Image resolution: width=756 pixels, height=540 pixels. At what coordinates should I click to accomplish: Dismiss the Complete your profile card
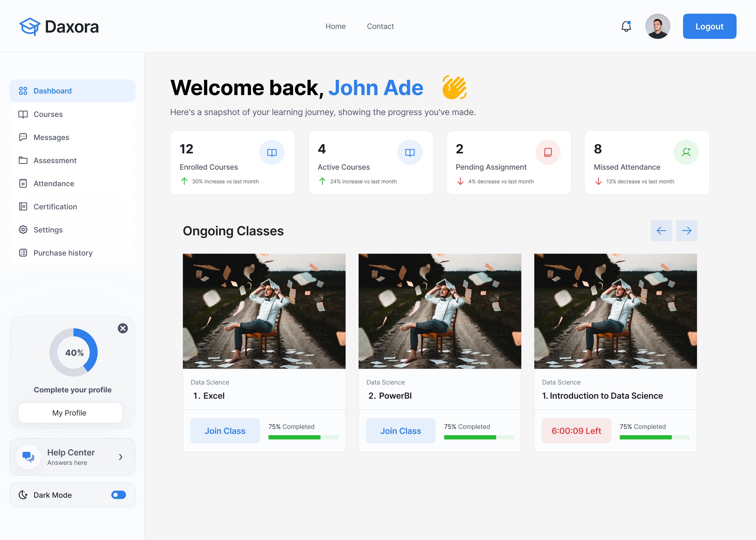(123, 329)
